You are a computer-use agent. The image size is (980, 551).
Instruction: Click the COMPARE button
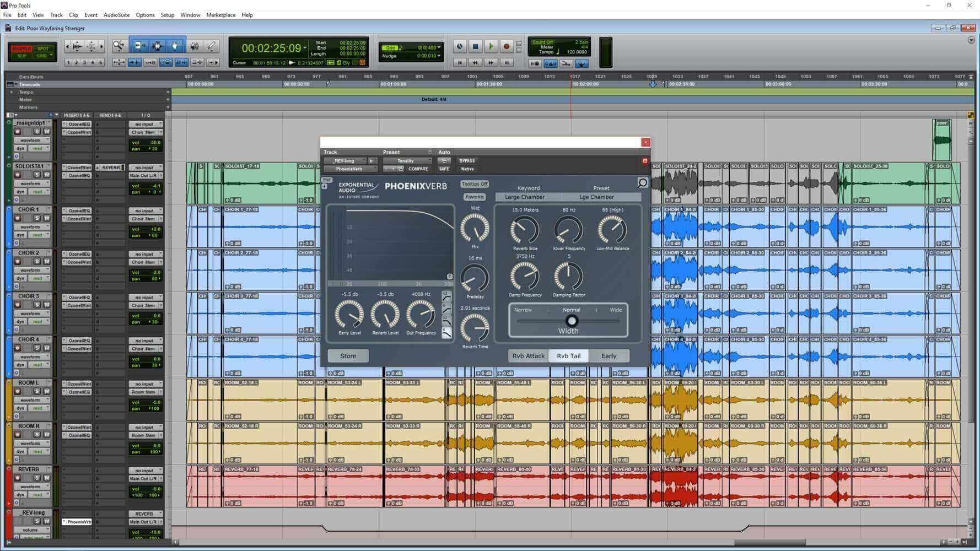(418, 169)
